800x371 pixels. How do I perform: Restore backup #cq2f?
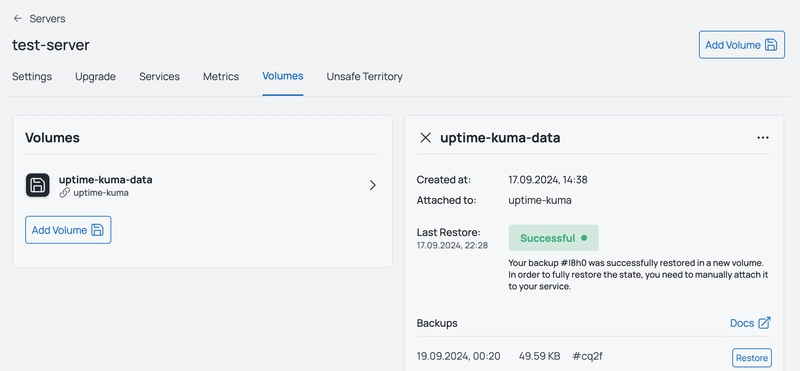pos(752,358)
